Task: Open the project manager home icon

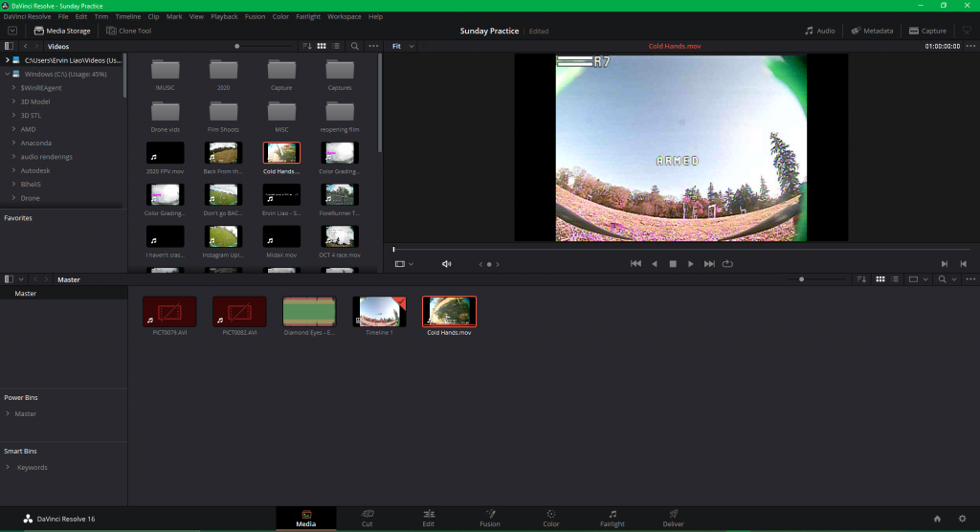Action: pos(937,519)
